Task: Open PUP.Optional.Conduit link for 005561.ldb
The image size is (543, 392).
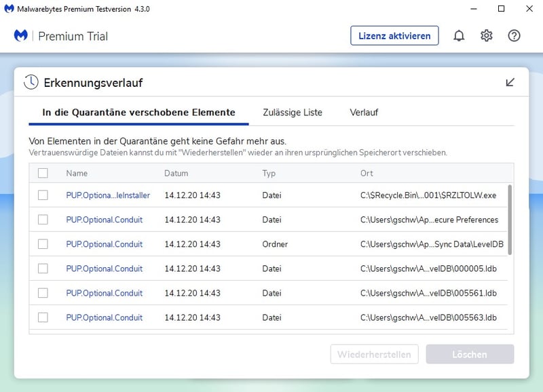Action: coord(105,293)
